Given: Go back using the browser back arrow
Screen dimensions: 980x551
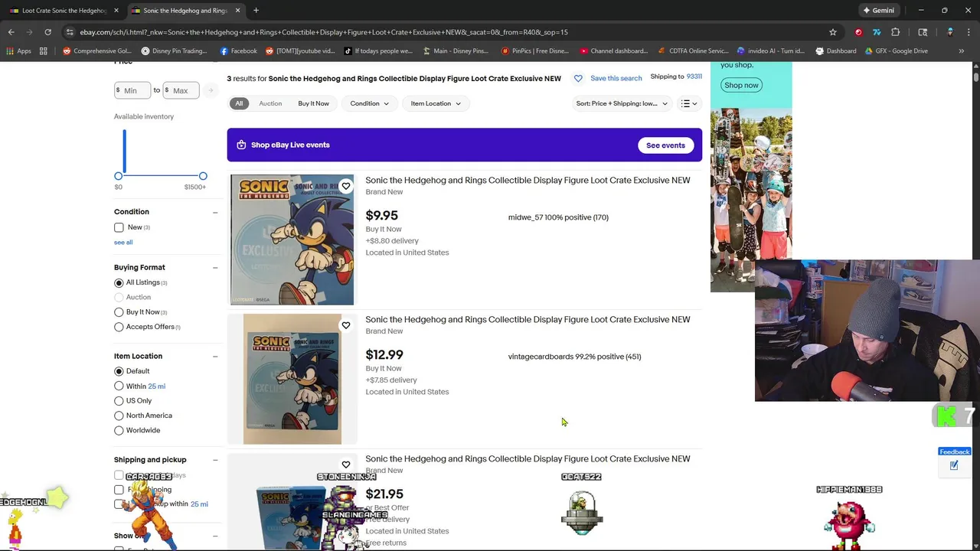Looking at the screenshot, I should (11, 32).
